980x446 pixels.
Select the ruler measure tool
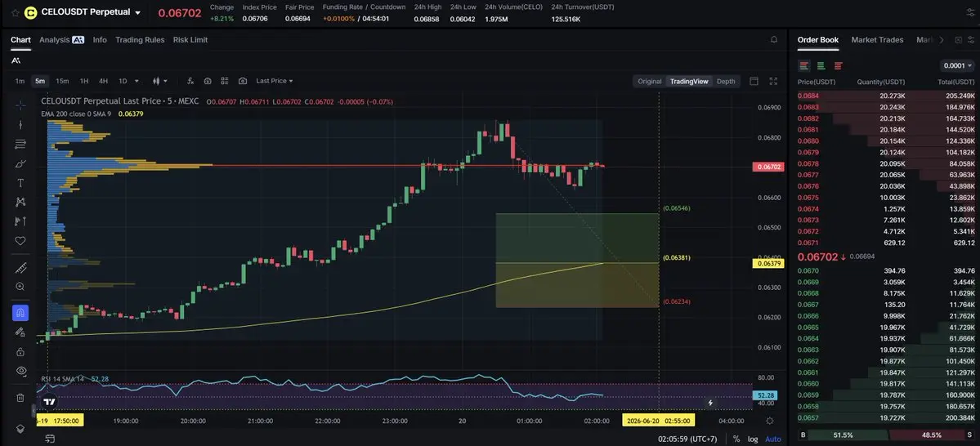20,268
